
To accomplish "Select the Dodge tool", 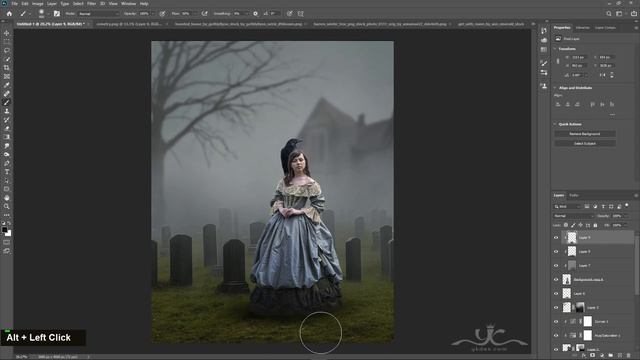I will [x=7, y=154].
